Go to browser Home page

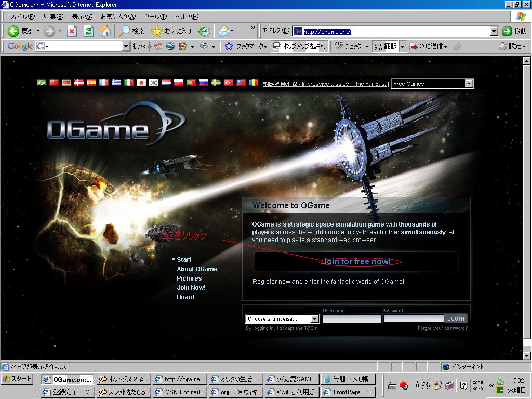click(x=105, y=31)
